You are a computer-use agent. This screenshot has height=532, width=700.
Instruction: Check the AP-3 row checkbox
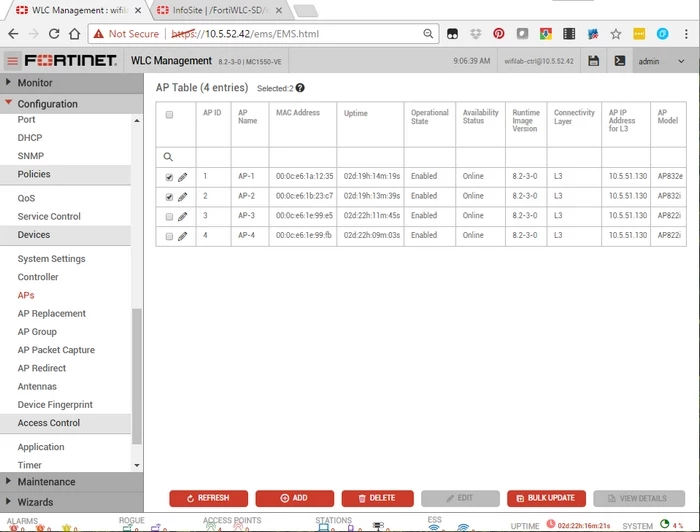click(169, 216)
